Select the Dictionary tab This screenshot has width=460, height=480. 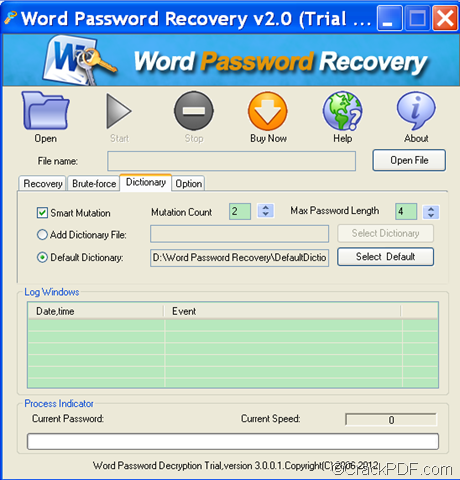146,182
